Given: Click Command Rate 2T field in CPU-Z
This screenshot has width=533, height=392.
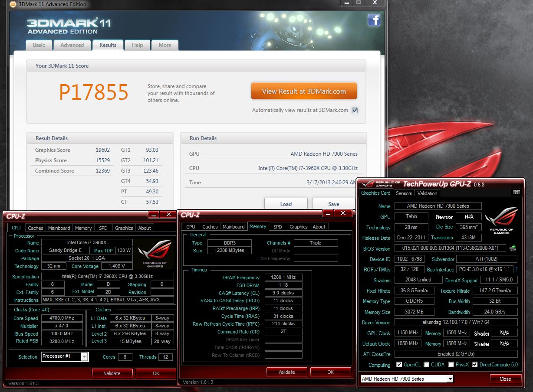Looking at the screenshot, I should [283, 332].
